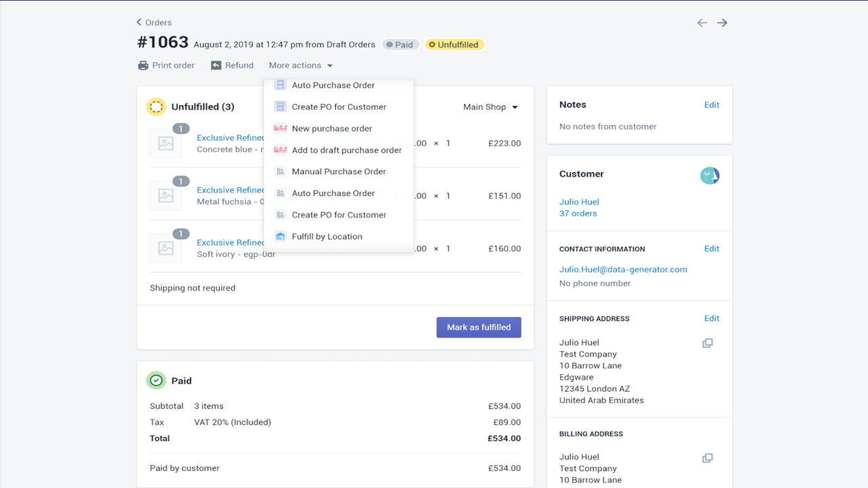Click the Concrete blue product thumbnail
The width and height of the screenshot is (868, 488).
[x=165, y=143]
